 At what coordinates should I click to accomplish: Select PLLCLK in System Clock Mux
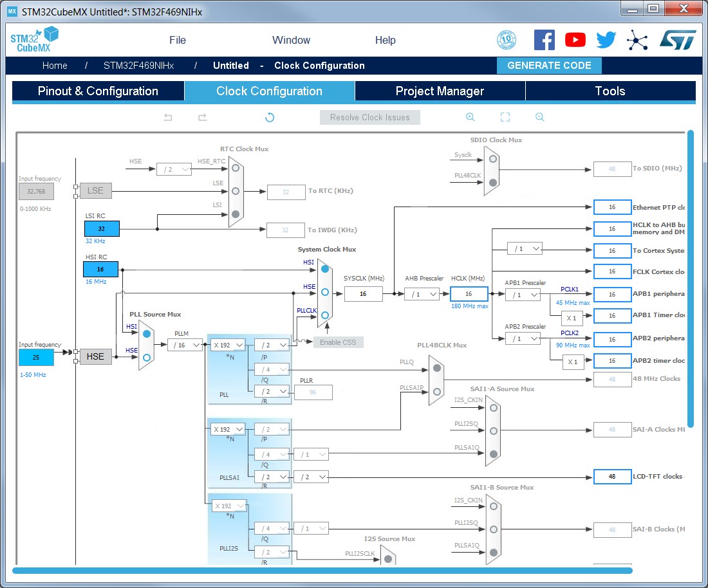[325, 315]
